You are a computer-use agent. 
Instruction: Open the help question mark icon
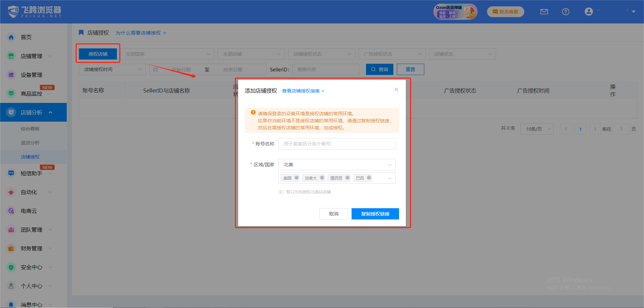[x=566, y=12]
